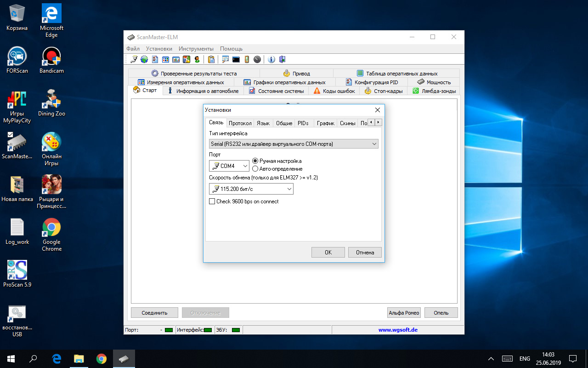The height and width of the screenshot is (368, 588).
Task: Click the globe icon in ScanMaster toolbar
Action: tap(144, 59)
